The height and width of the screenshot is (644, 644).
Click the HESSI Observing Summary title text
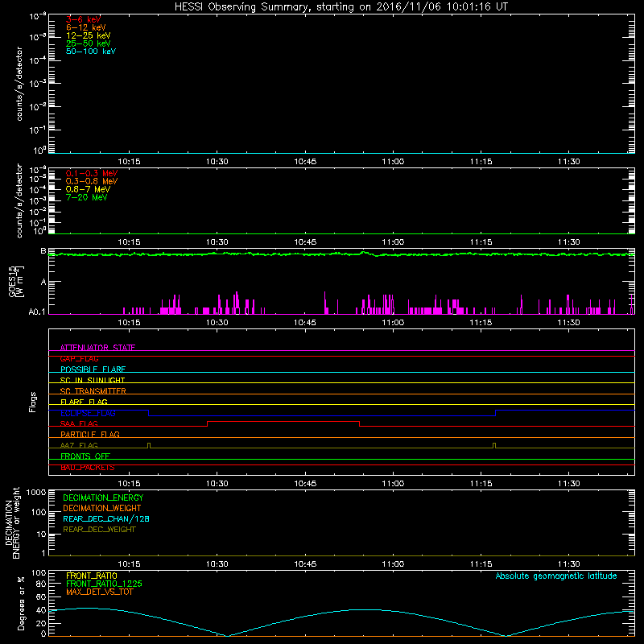tap(341, 7)
